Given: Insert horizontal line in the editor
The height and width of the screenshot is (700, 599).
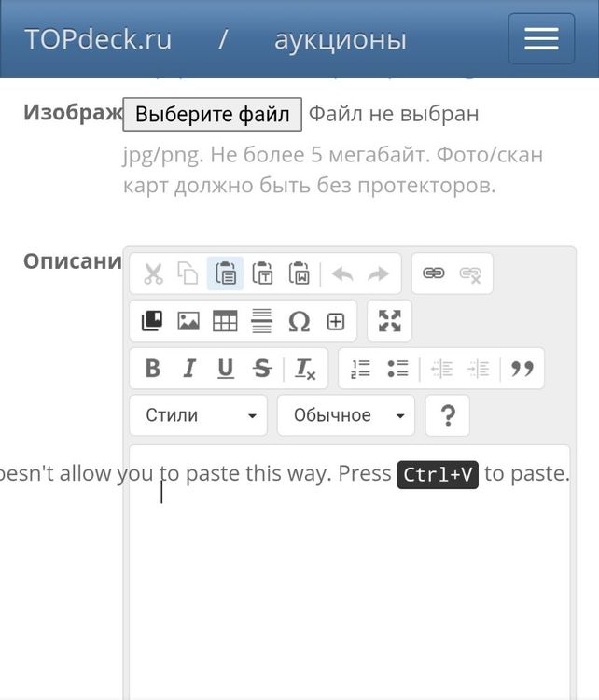Looking at the screenshot, I should coord(262,322).
